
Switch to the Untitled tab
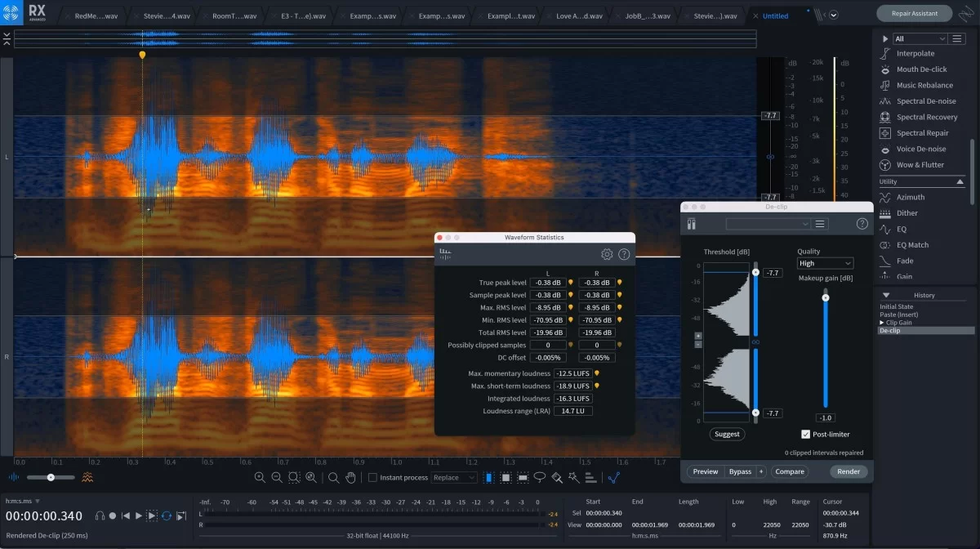point(775,16)
